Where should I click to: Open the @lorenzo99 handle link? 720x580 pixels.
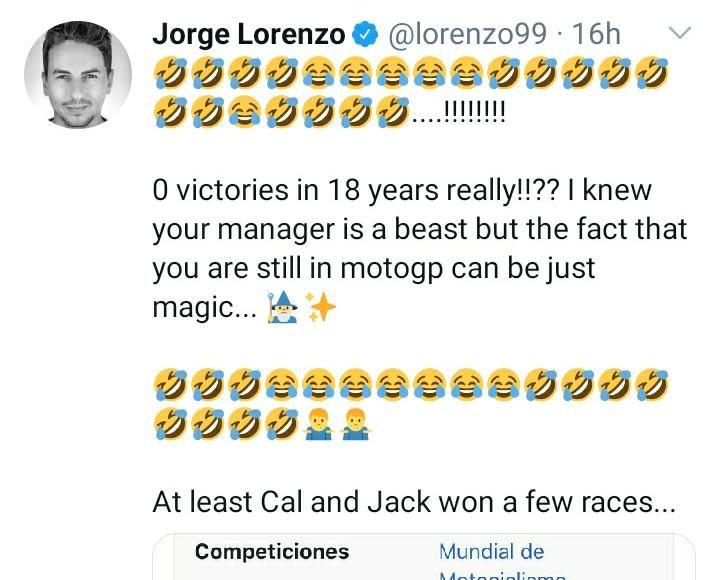[466, 33]
